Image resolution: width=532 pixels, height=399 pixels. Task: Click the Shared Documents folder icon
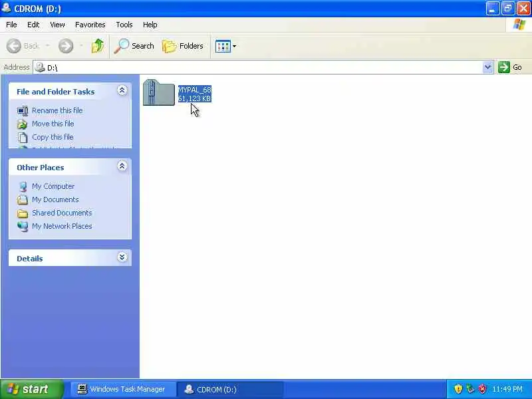click(x=23, y=213)
